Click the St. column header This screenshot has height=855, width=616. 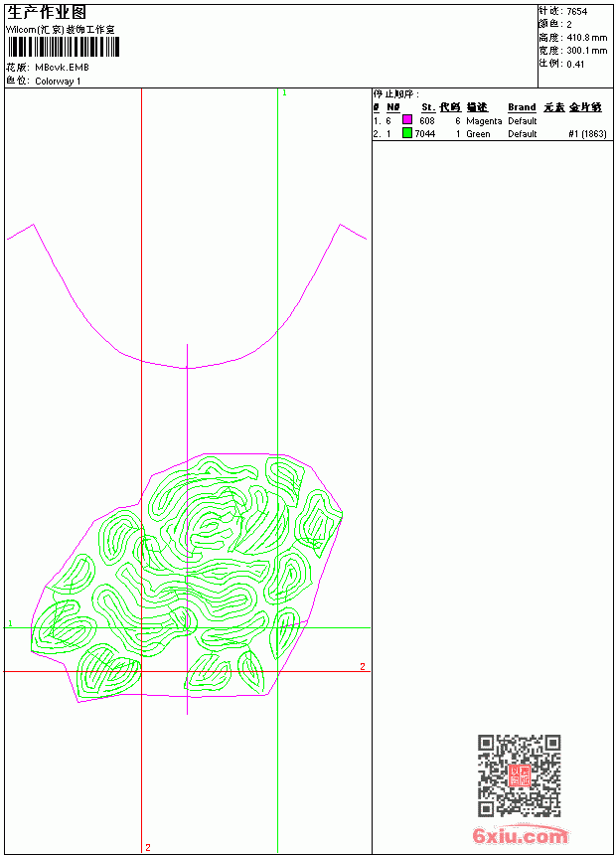tap(428, 107)
